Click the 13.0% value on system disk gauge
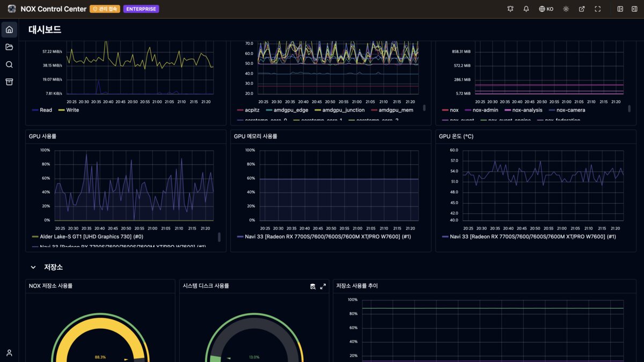Screen dimensions: 644x362 [x=254, y=357]
